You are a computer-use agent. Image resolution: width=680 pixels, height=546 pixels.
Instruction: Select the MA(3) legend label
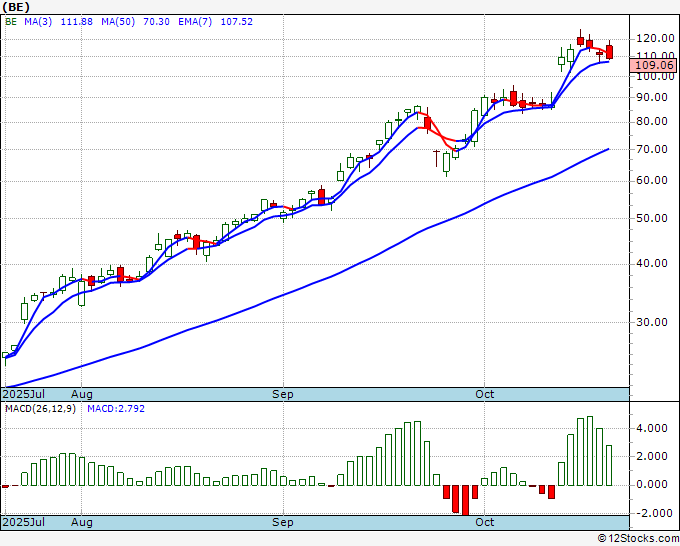[38, 22]
